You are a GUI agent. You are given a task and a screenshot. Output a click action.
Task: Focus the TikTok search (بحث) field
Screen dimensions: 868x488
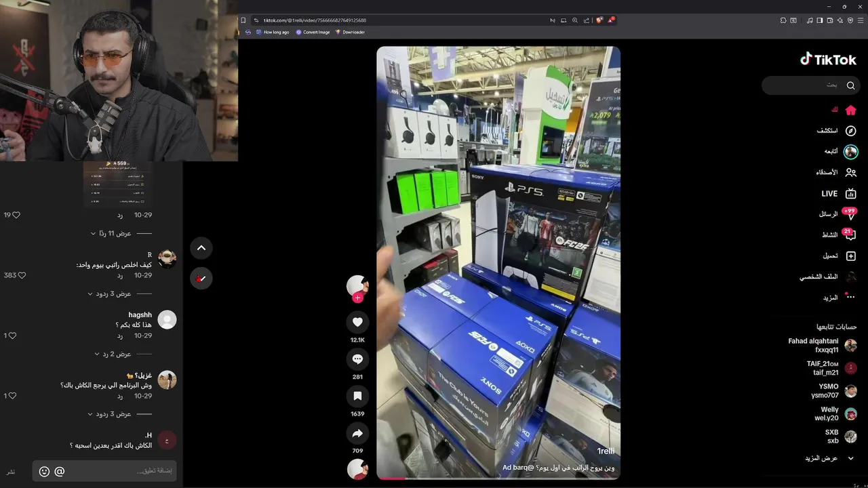coord(811,85)
